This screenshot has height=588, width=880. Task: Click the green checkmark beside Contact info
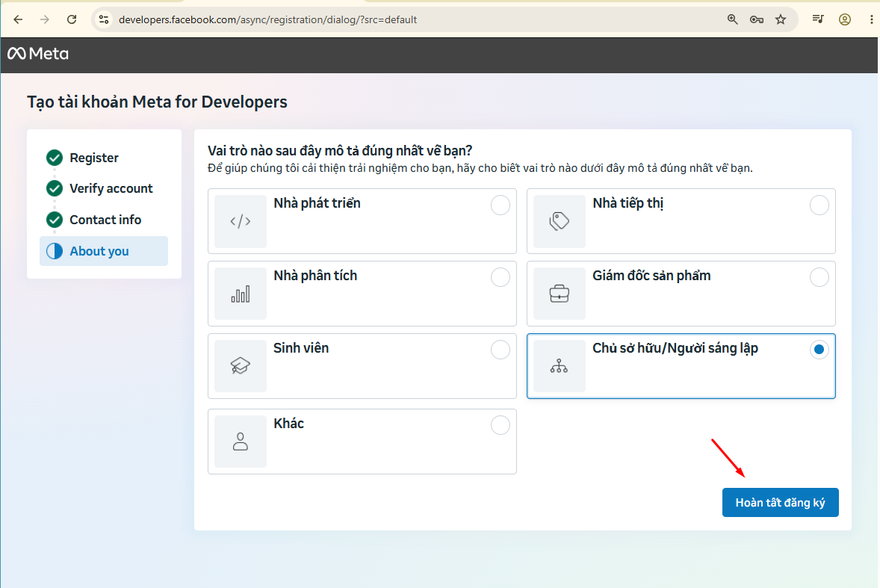point(55,220)
